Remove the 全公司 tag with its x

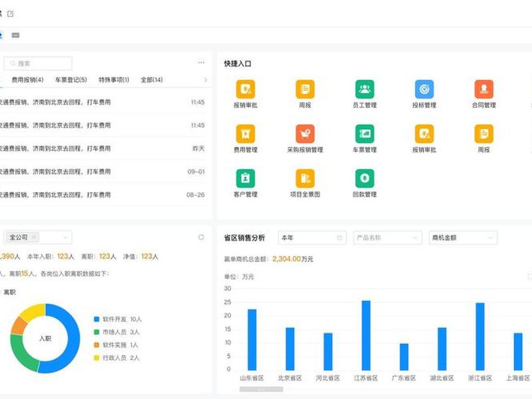[34, 237]
